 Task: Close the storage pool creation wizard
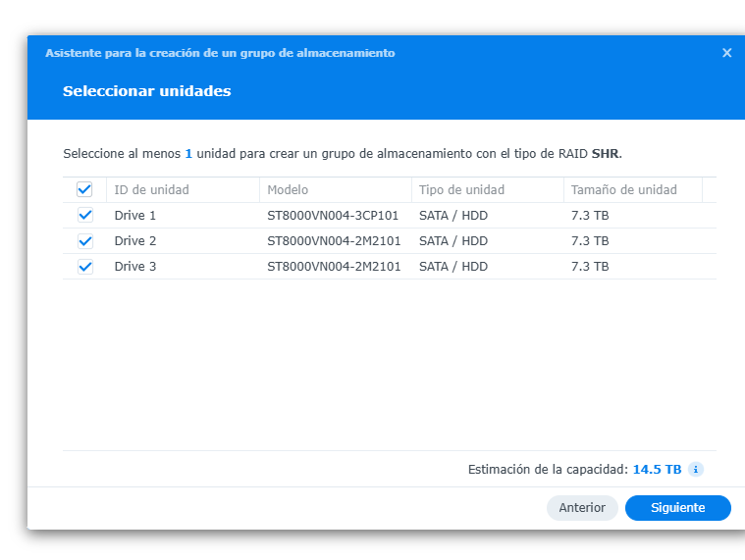[x=726, y=53]
